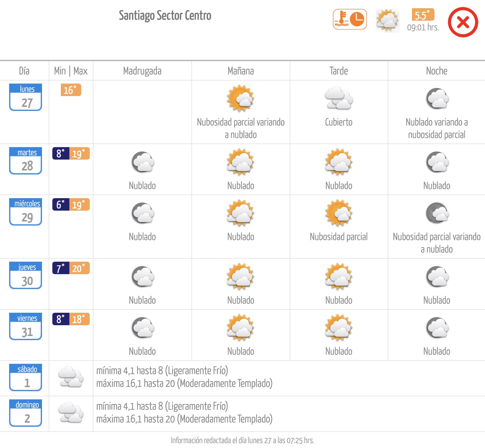Click the Cubierto label for lunes Tarde
Image resolution: width=485 pixels, height=448 pixels.
(x=339, y=122)
